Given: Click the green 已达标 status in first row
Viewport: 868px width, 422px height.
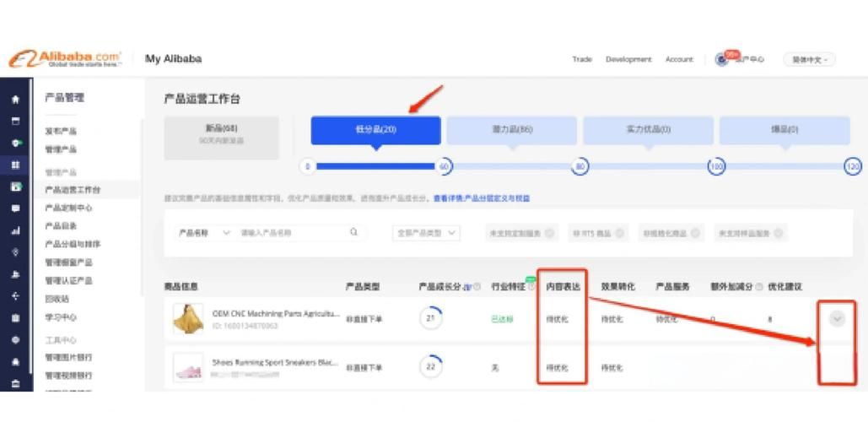Looking at the screenshot, I should point(502,320).
